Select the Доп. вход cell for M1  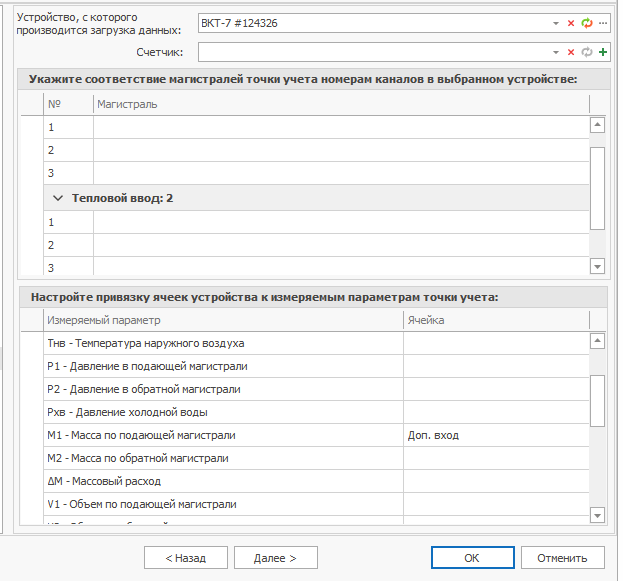pos(495,435)
